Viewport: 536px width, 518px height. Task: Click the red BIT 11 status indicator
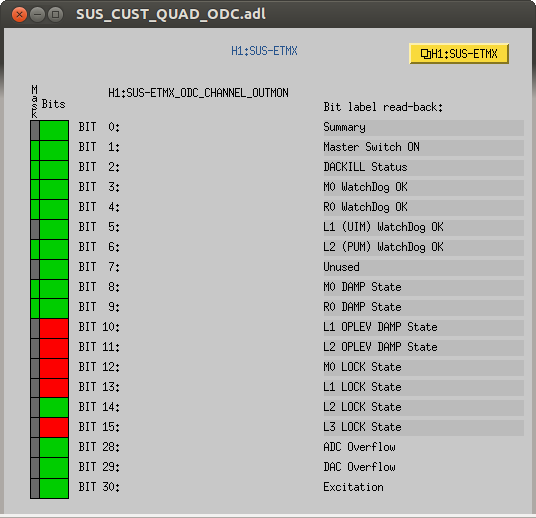(x=54, y=349)
